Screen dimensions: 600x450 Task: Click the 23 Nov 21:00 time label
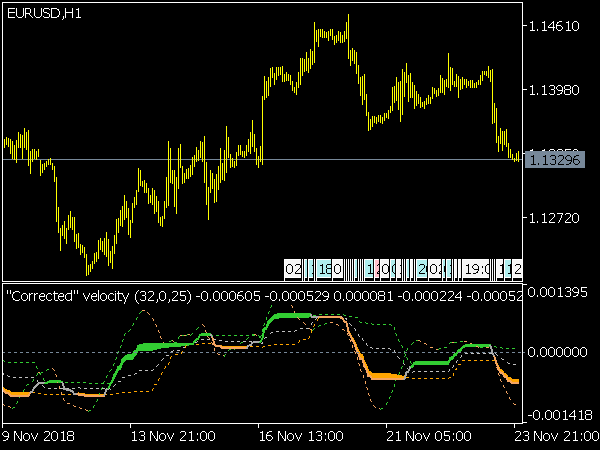557,436
